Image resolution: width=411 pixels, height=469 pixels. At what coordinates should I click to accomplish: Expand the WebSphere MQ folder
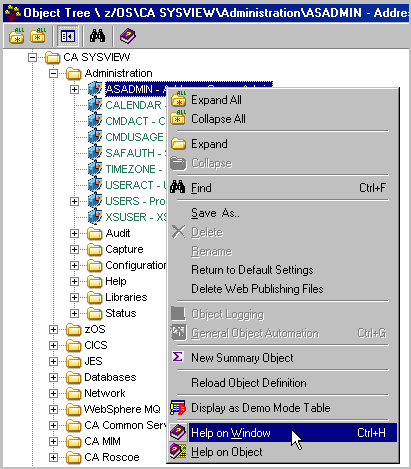coord(53,409)
